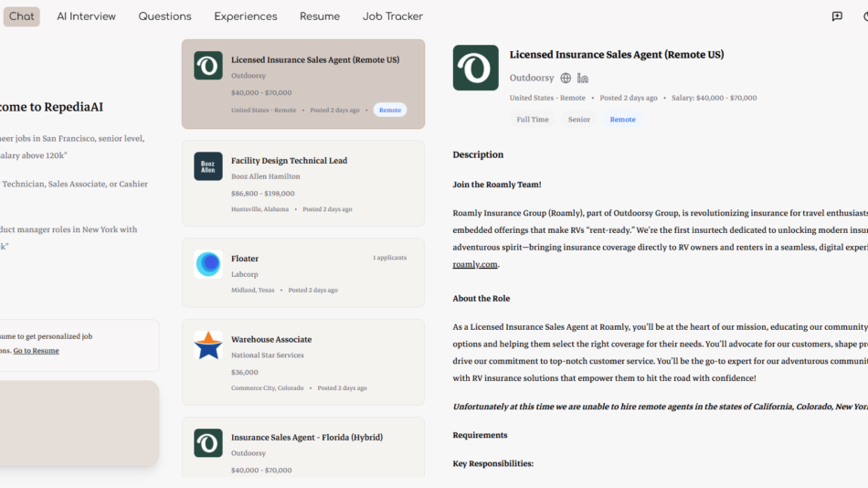This screenshot has height=488, width=868.
Task: Click the Full Time tag
Action: [533, 119]
